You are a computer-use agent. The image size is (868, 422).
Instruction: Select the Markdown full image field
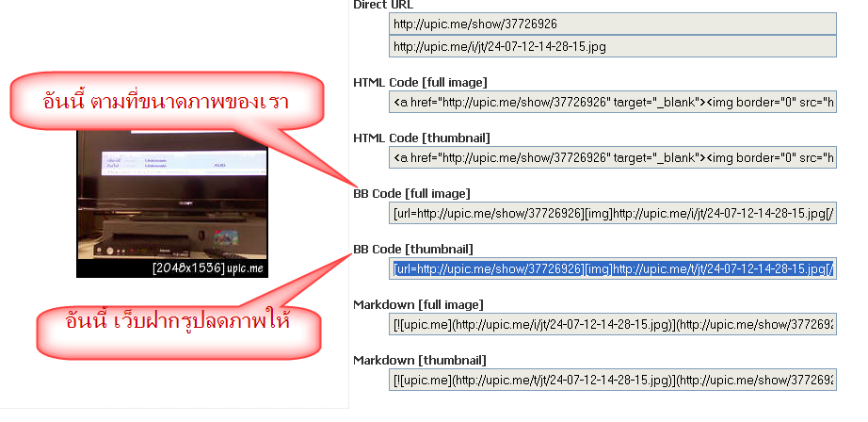(612, 325)
